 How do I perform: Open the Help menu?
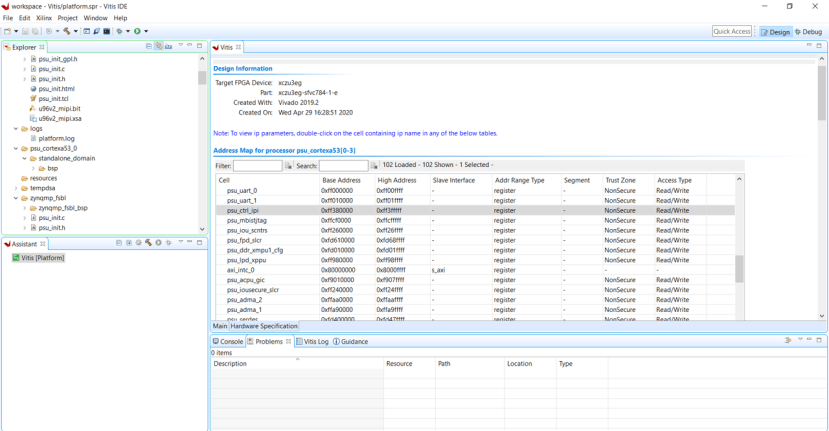click(121, 18)
